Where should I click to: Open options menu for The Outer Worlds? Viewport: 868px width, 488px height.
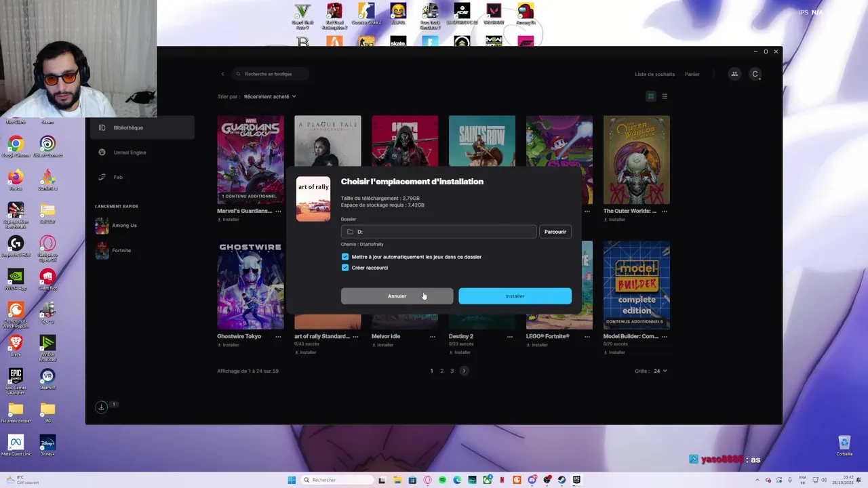coord(664,211)
